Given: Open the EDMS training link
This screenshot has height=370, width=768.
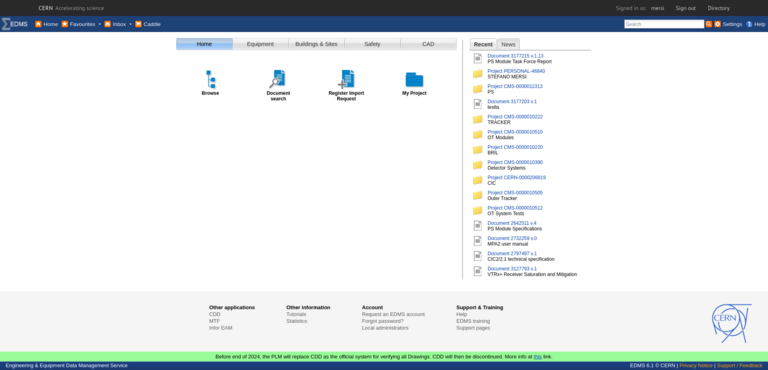Looking at the screenshot, I should [473, 321].
